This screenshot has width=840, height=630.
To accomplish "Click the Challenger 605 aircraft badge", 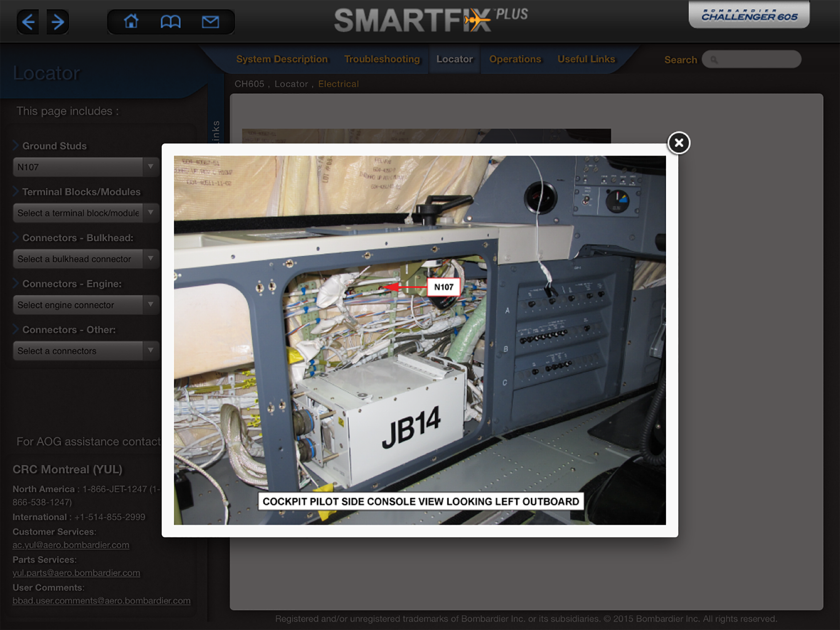I will coord(749,15).
